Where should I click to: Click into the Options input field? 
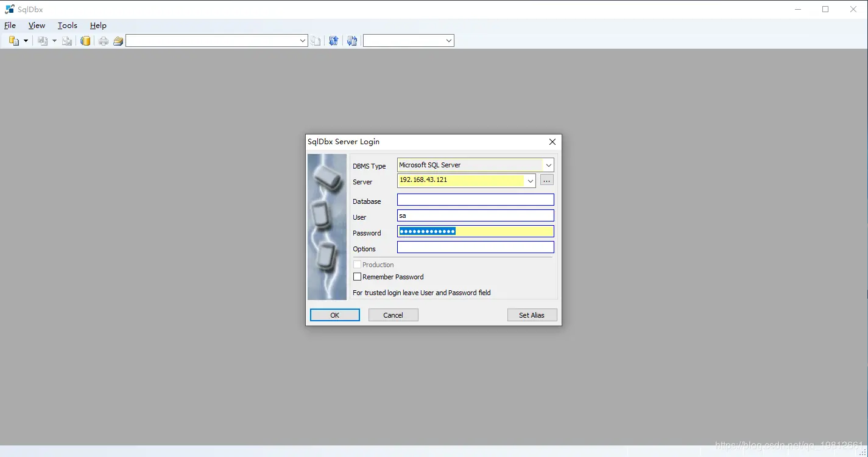[x=476, y=247]
